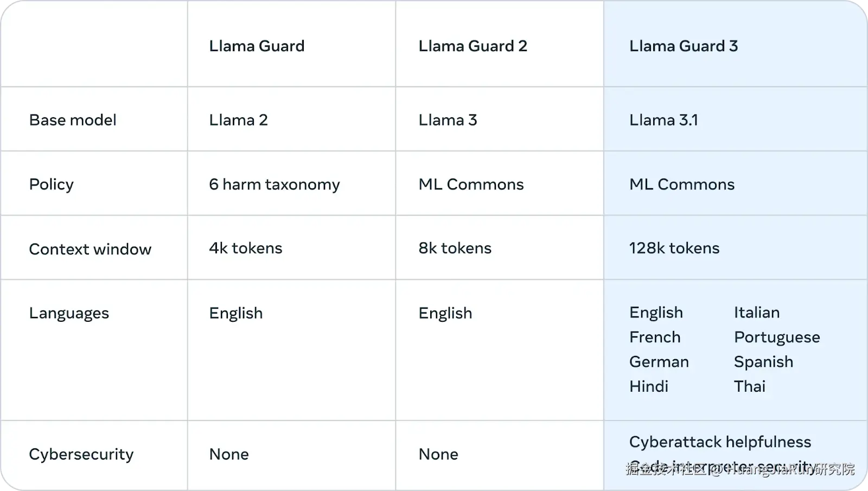Click the Llama Guard 3 header cell
This screenshot has width=868, height=491.
point(683,46)
